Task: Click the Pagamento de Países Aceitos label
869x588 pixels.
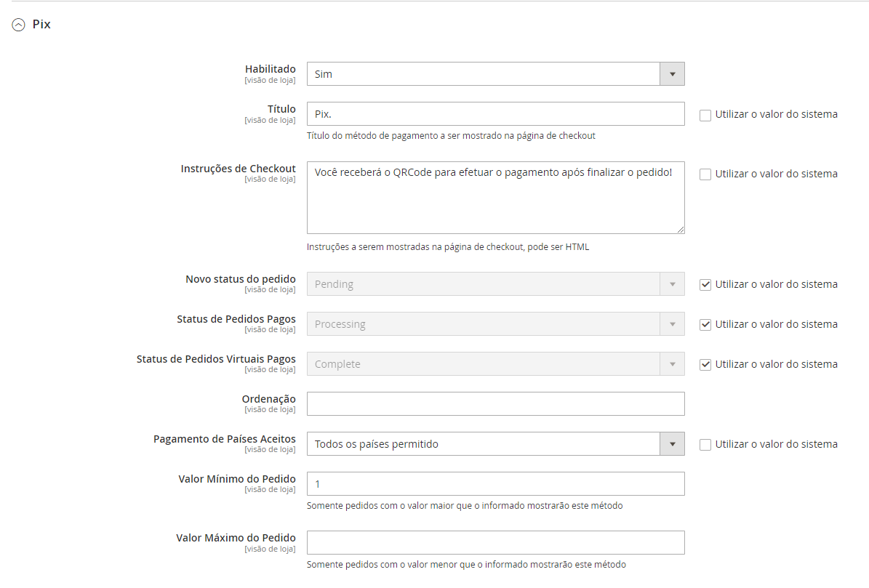Action: tap(225, 438)
